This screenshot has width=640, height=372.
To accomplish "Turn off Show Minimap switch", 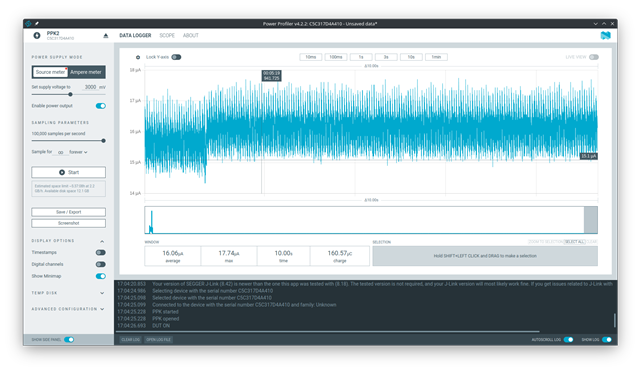I will point(101,276).
